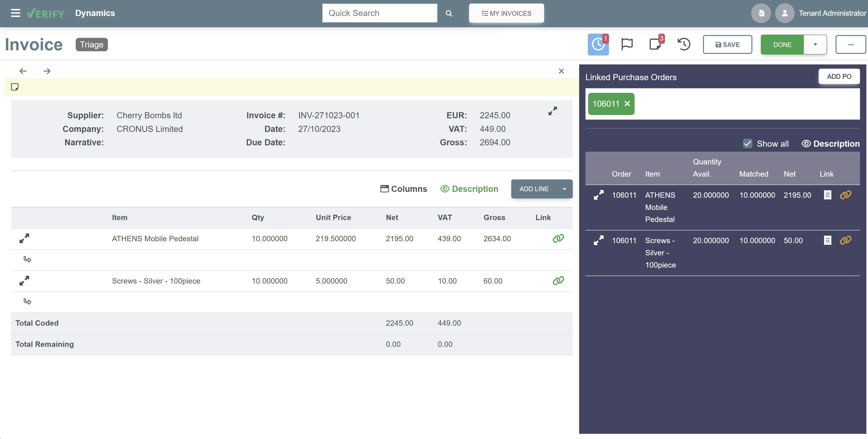The width and height of the screenshot is (868, 439).
Task: Click the magnifier to run Quick Search
Action: (x=449, y=13)
